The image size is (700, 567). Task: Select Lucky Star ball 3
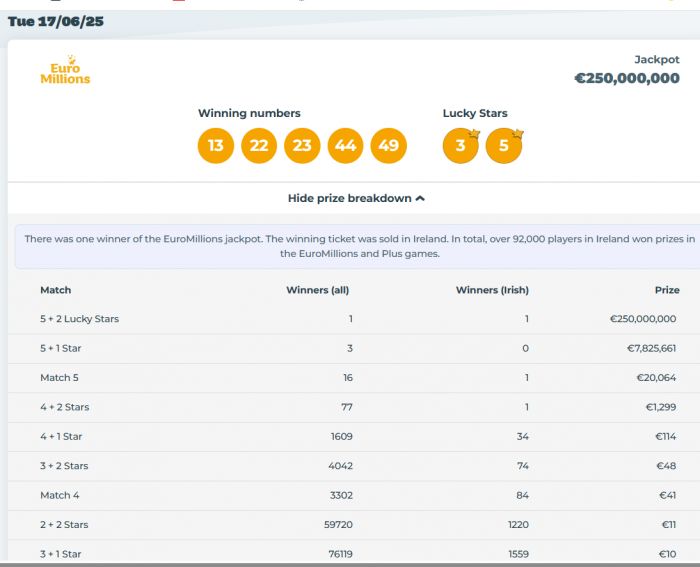pyautogui.click(x=461, y=146)
